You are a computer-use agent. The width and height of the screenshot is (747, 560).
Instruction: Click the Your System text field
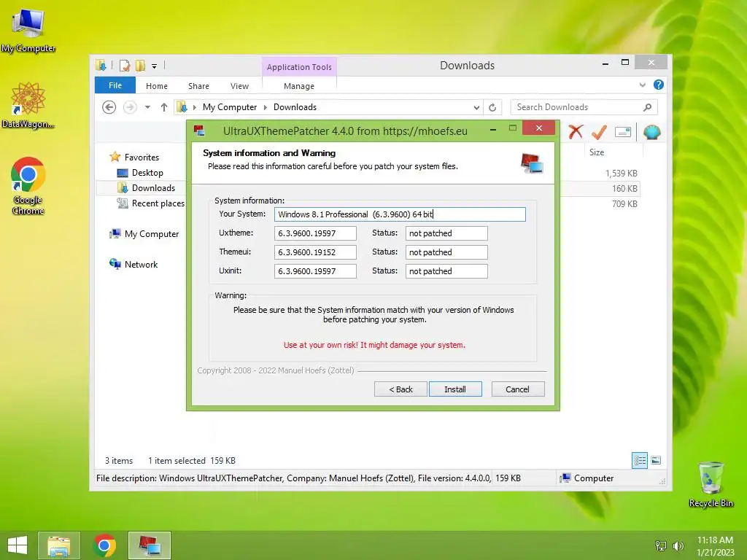click(400, 214)
